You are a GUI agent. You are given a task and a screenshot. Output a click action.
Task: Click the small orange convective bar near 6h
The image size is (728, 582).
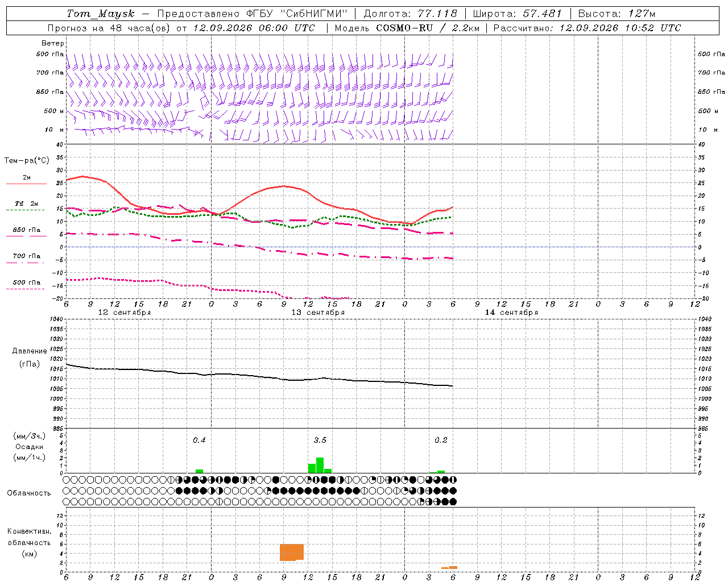click(x=453, y=567)
